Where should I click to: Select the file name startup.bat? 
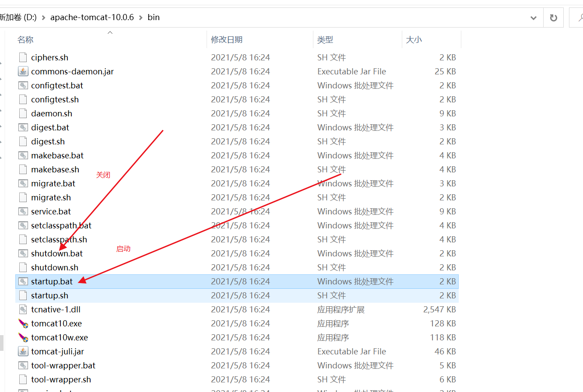point(52,281)
